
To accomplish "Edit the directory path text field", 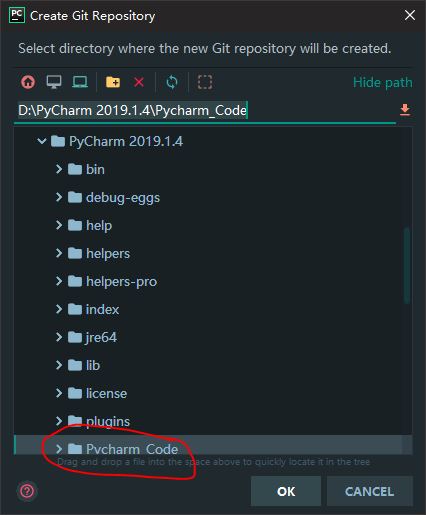I will coord(205,110).
